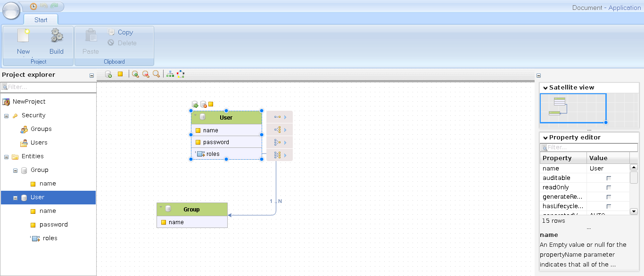Click the Project explorer filter field
This screenshot has height=276, width=644.
50,87
